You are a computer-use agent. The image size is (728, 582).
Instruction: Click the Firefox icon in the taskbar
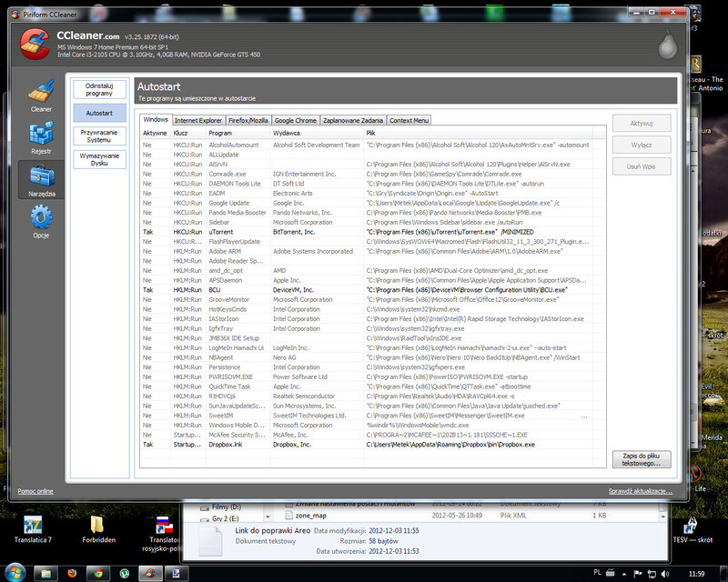click(x=72, y=574)
